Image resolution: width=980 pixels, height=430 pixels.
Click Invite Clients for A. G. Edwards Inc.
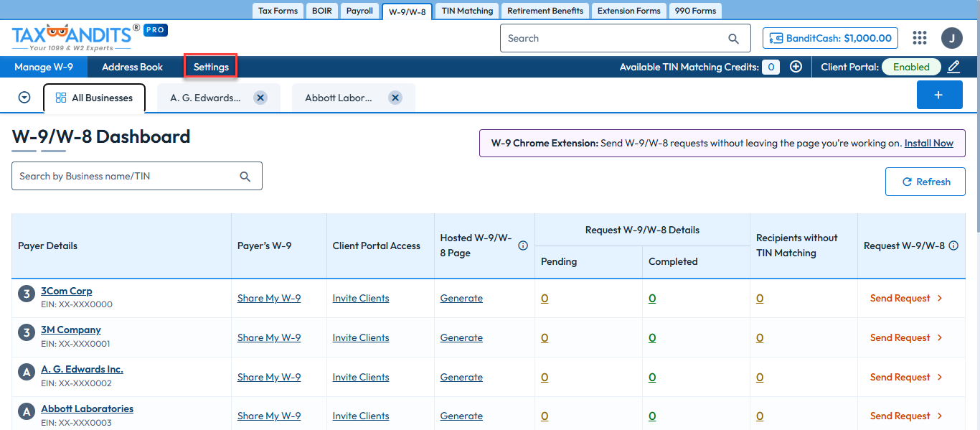pyautogui.click(x=361, y=377)
